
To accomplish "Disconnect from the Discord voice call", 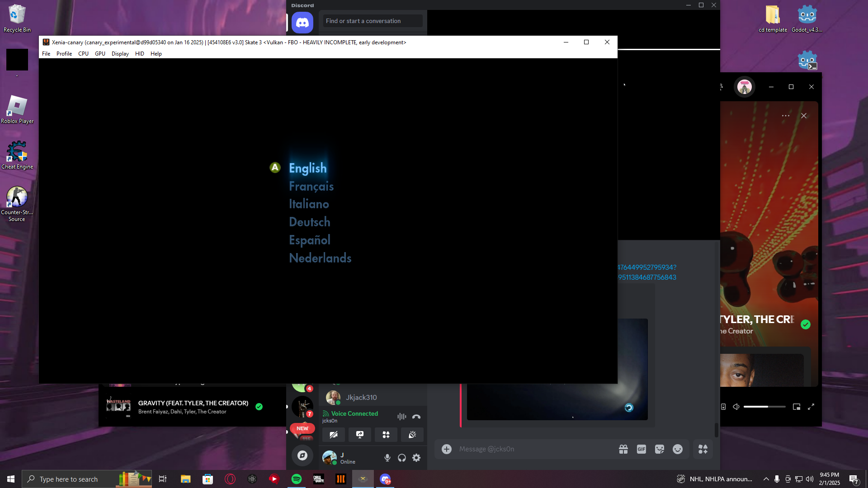I will point(416,417).
